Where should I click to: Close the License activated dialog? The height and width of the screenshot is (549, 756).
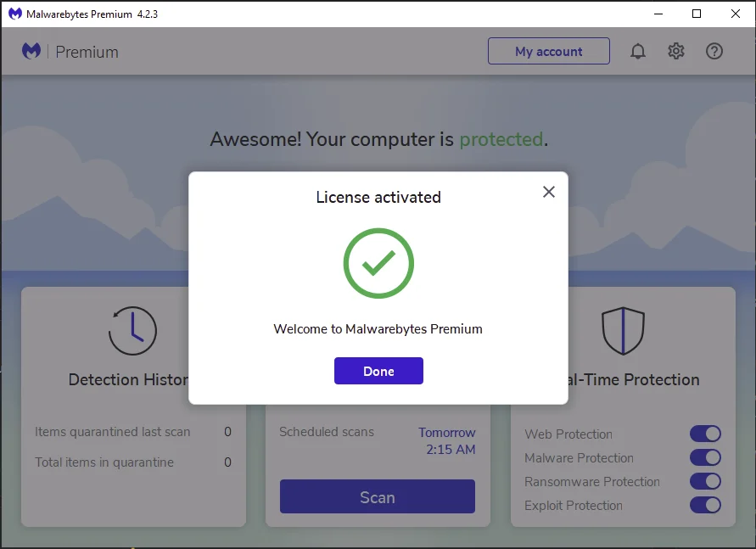coord(549,192)
